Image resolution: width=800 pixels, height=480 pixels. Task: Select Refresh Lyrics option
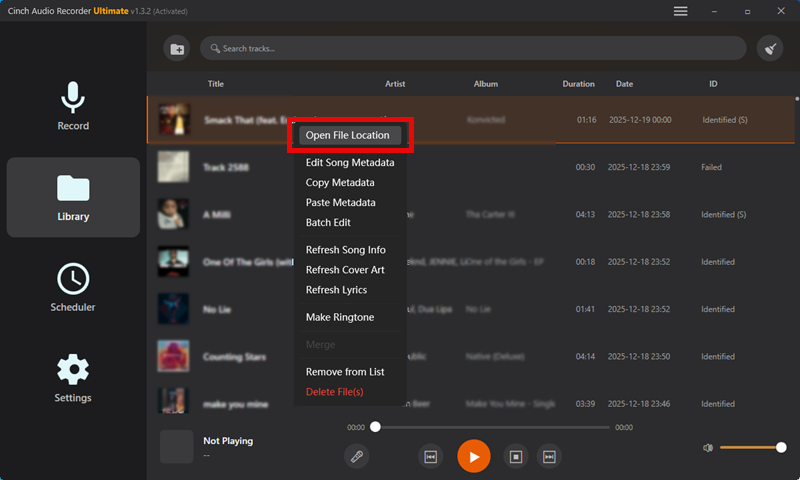pos(336,290)
